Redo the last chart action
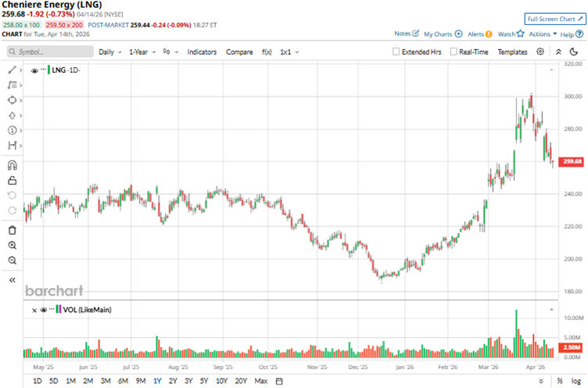 (12, 210)
